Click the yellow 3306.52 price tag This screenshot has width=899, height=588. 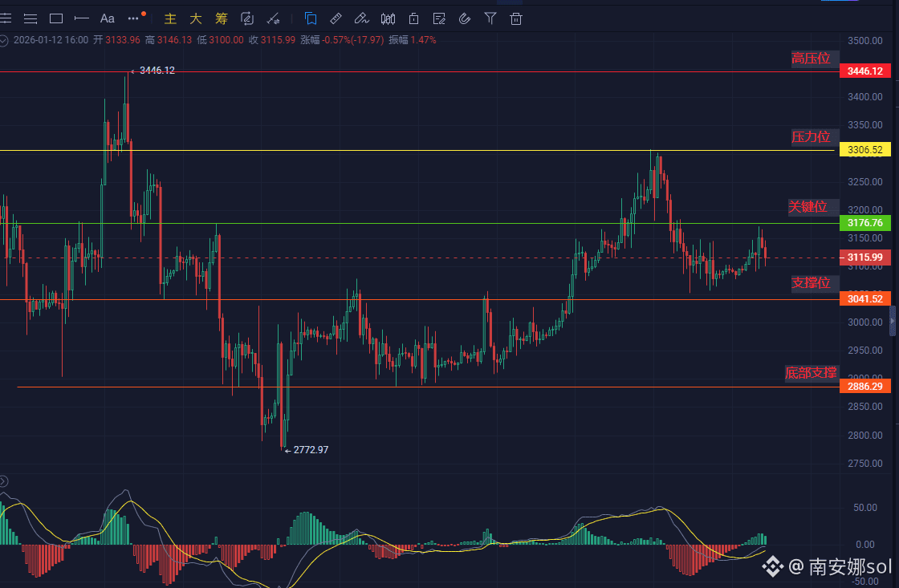865,150
